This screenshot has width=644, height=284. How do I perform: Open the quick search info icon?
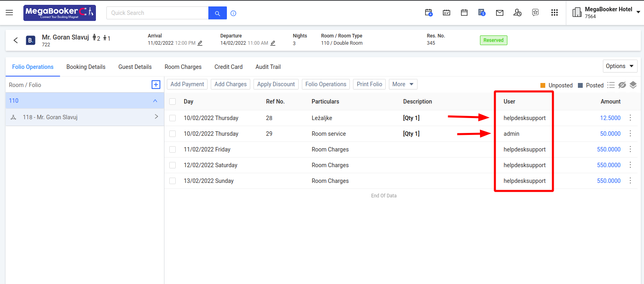(x=233, y=13)
